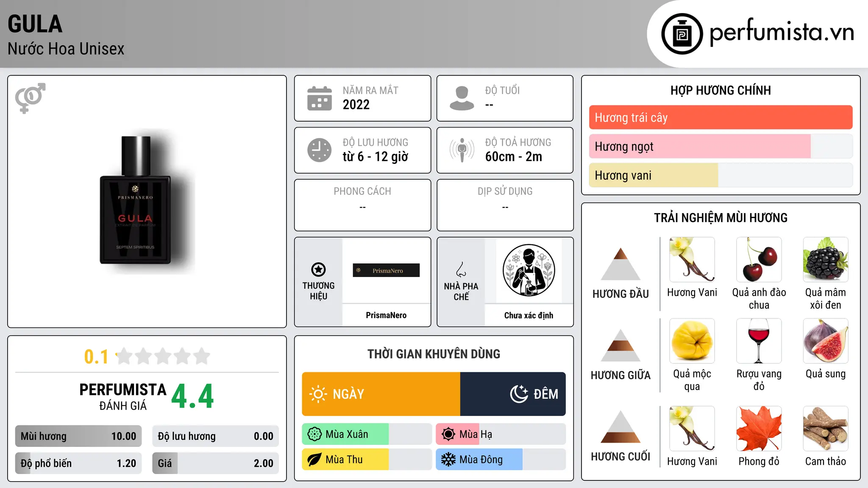Viewport: 868px width, 488px height.
Task: Click the Mùi hương 10.00 rating bar
Action: tap(78, 436)
